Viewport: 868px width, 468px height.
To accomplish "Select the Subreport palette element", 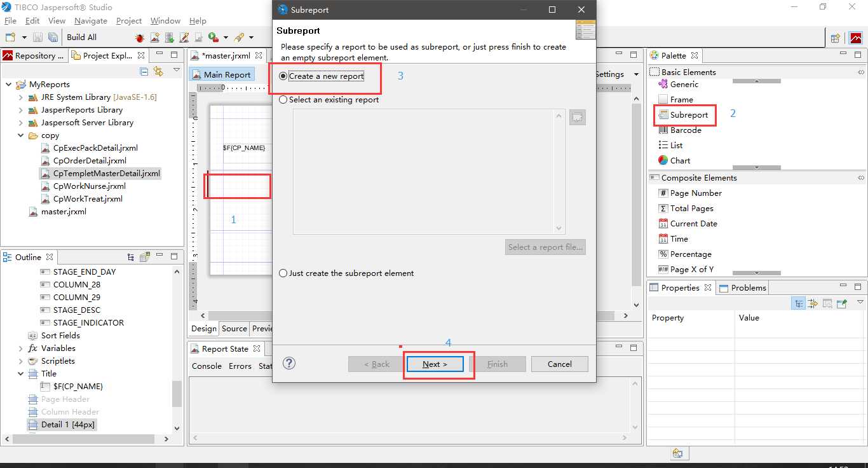I will (x=683, y=114).
